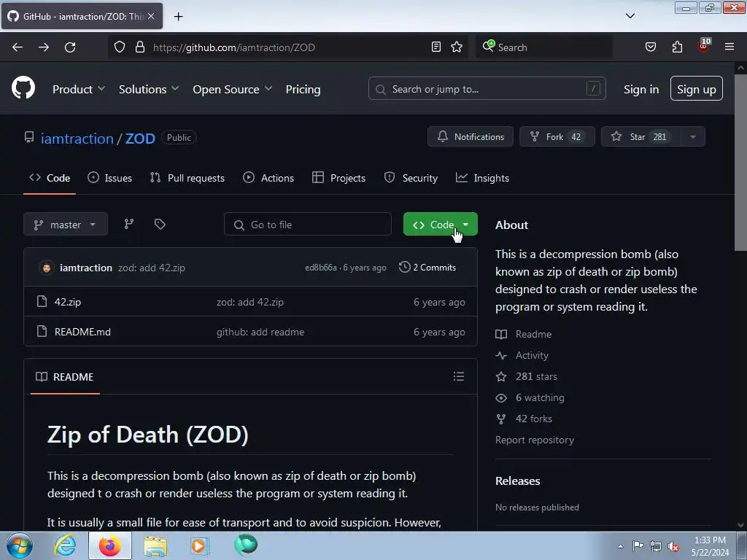Click the uBlock extension icon with badge 10
This screenshot has height=560, width=747.
[x=704, y=46]
